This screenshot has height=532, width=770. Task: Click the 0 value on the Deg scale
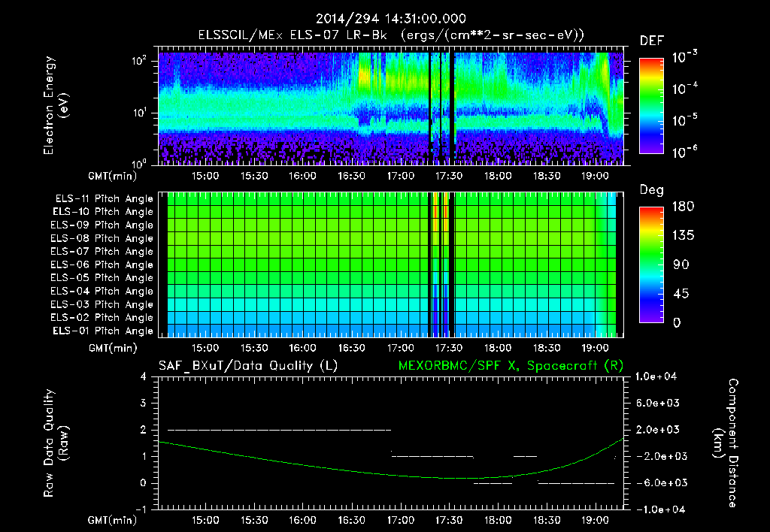click(677, 323)
